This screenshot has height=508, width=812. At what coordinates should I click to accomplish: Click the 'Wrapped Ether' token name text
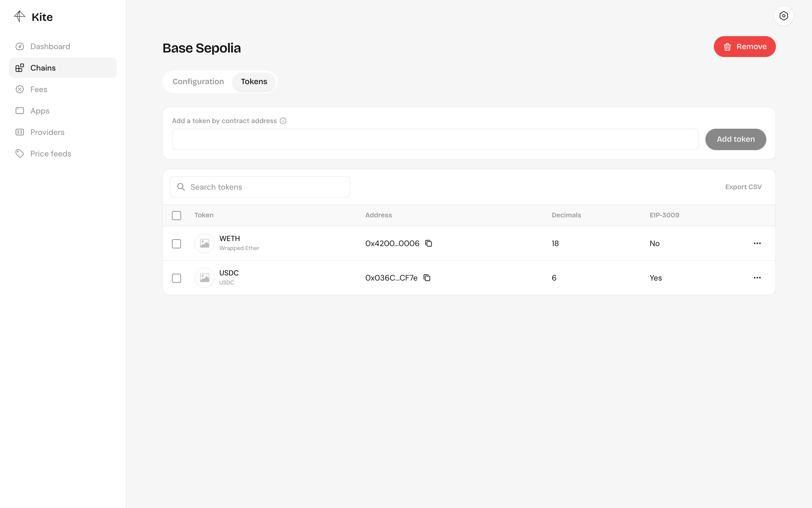point(239,248)
